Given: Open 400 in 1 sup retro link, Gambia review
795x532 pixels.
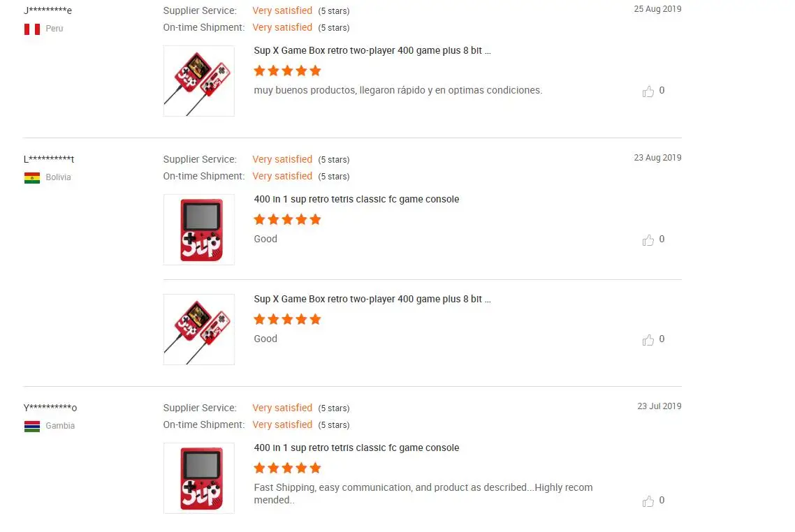Looking at the screenshot, I should click(x=356, y=448).
